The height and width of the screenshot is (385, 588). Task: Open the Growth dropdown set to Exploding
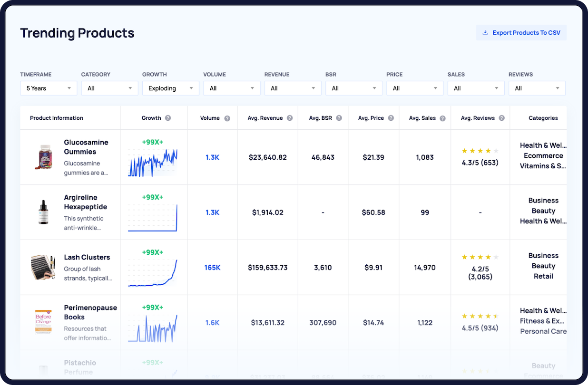pyautogui.click(x=171, y=88)
